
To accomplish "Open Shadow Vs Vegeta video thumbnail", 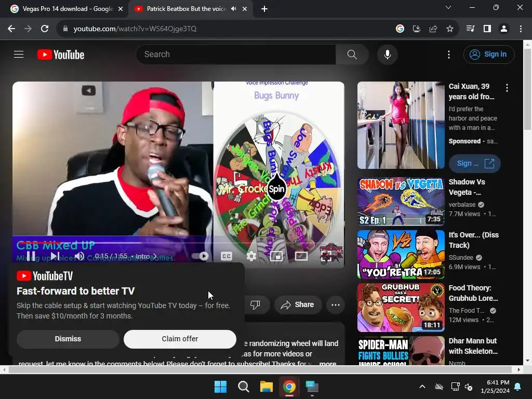I will tap(401, 202).
